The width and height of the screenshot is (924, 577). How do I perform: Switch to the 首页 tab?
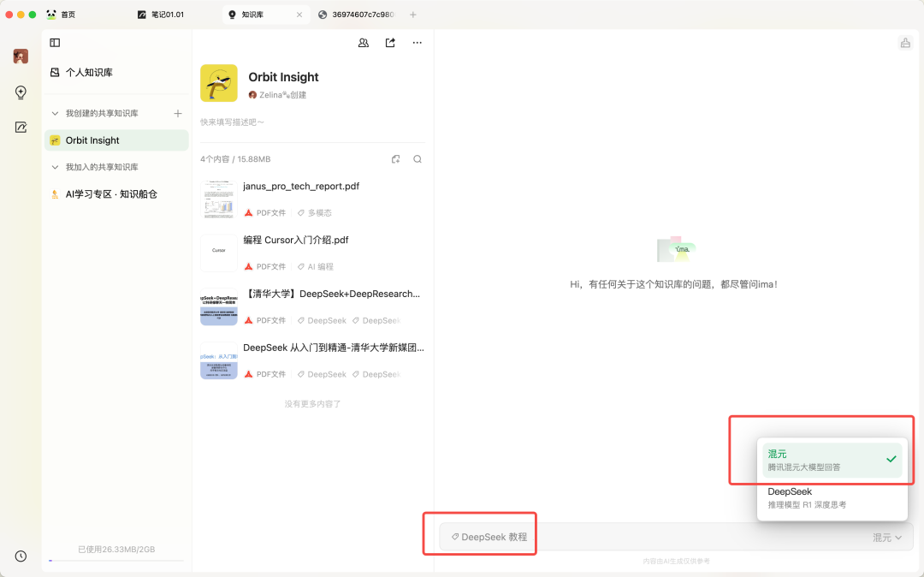(x=61, y=15)
